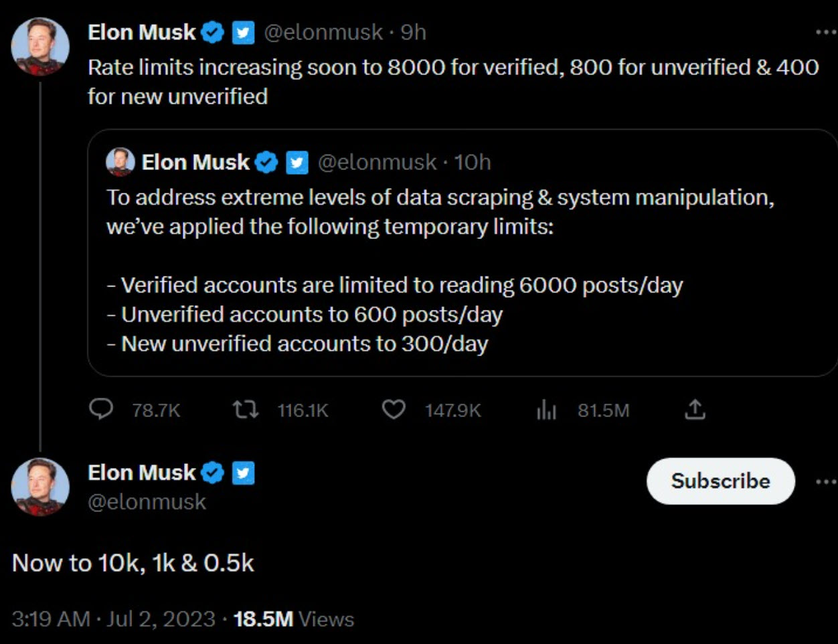Click the small avatar in the quoted tweet
The image size is (838, 644).
point(120,162)
